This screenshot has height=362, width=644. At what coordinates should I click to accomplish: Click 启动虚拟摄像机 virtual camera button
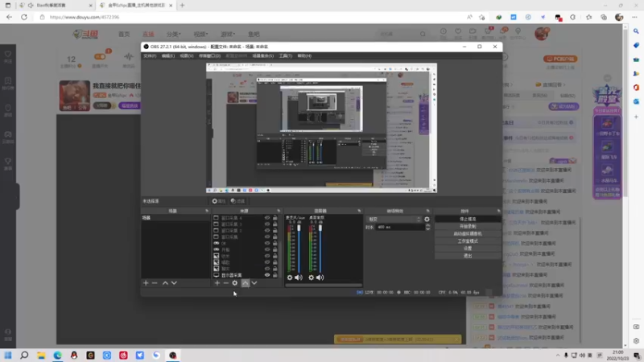[468, 234]
